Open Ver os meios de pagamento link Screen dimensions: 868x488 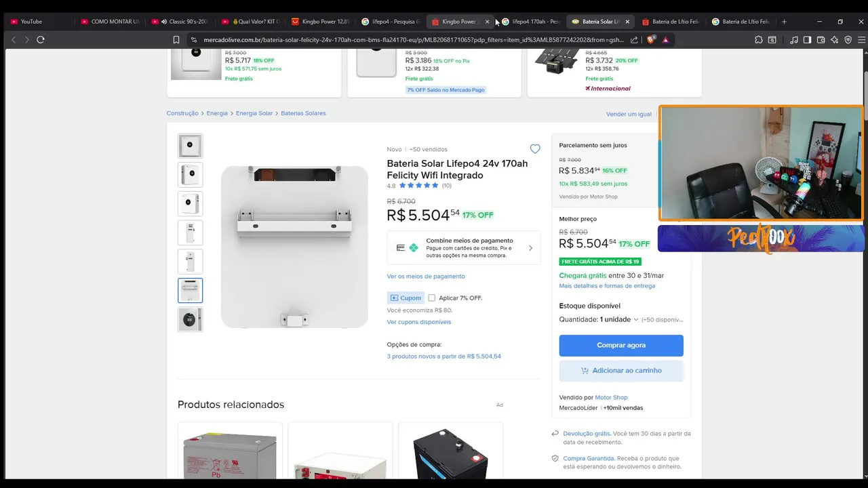pos(426,277)
